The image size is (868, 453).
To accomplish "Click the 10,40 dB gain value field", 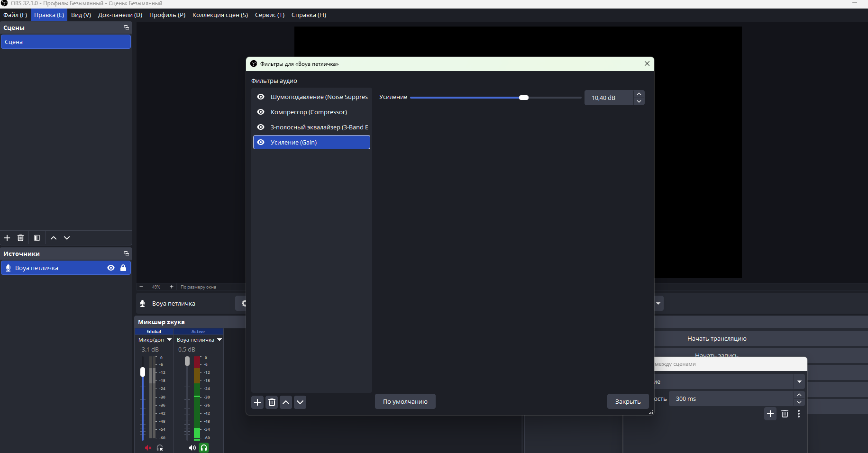I will [609, 98].
